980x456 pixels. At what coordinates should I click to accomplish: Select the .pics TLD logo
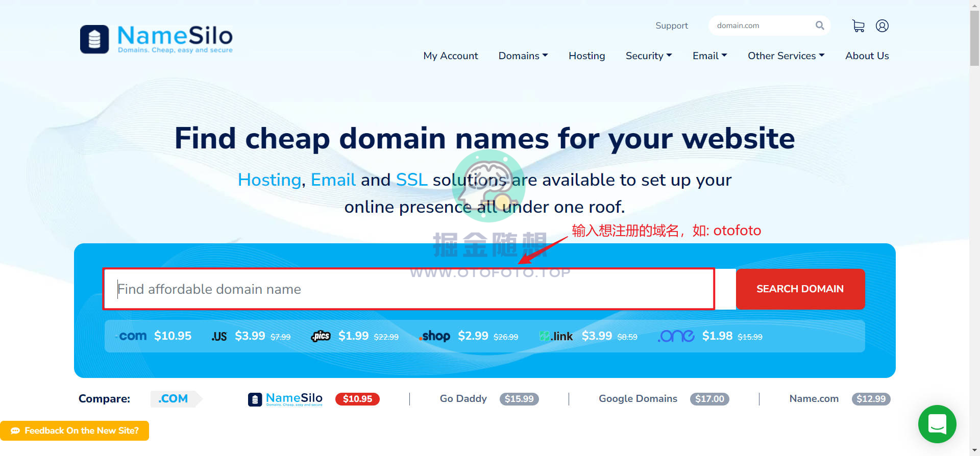[x=321, y=336]
